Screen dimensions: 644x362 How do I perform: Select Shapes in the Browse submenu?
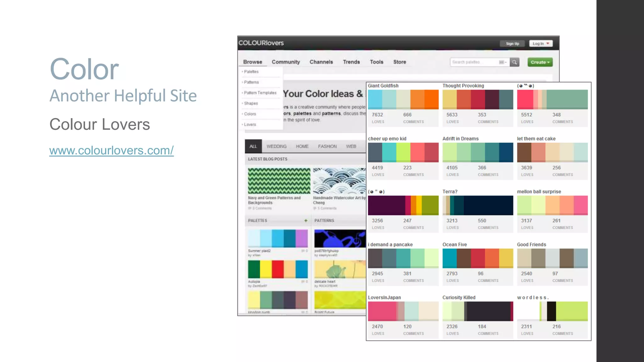coord(251,103)
